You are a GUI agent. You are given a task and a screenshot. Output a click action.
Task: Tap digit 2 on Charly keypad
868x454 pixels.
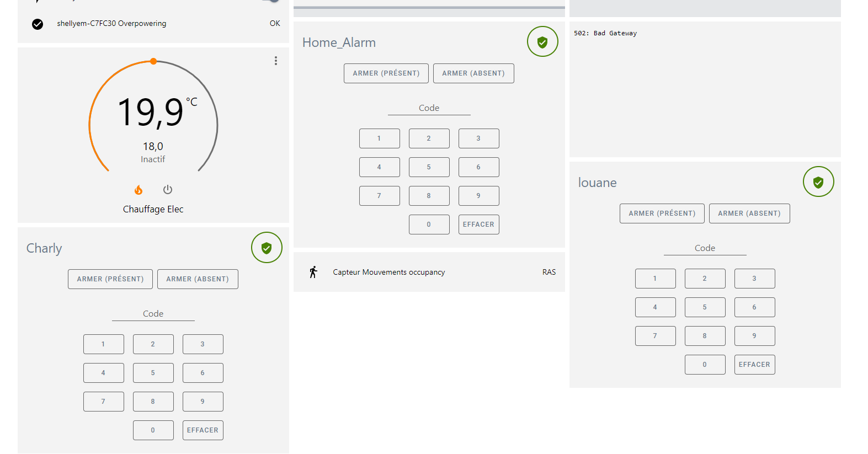click(153, 344)
